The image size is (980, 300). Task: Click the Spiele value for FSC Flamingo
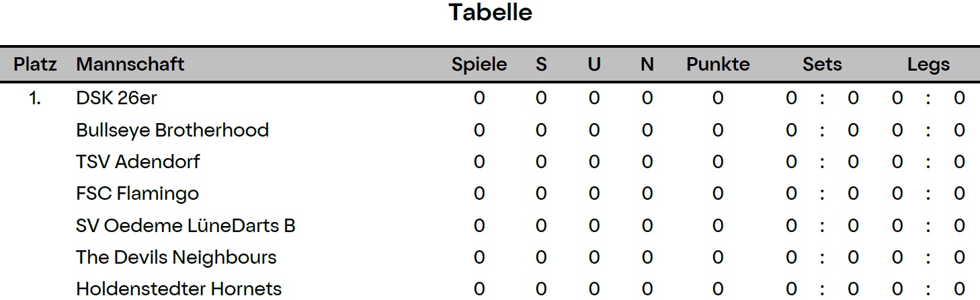pos(479,194)
